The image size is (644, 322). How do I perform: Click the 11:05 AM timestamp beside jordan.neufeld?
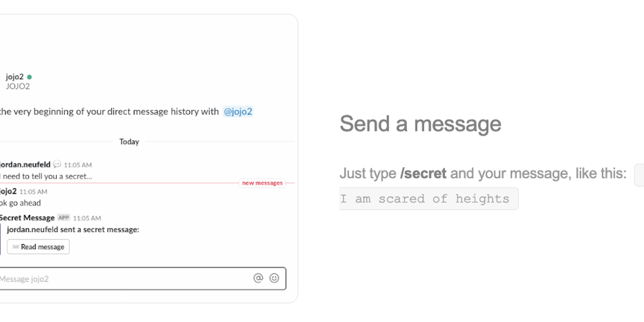(x=77, y=165)
